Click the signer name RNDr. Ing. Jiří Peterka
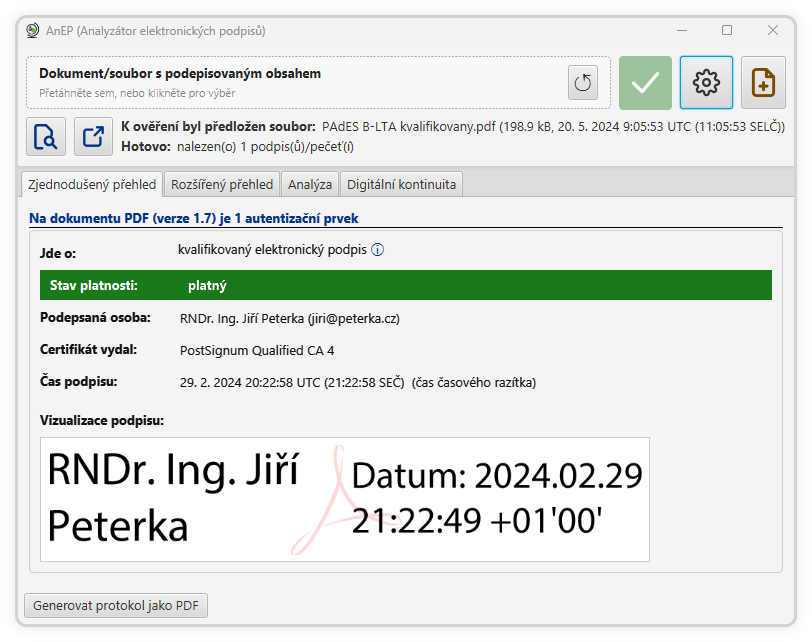Screen dimensions: 812x642 pos(242,318)
